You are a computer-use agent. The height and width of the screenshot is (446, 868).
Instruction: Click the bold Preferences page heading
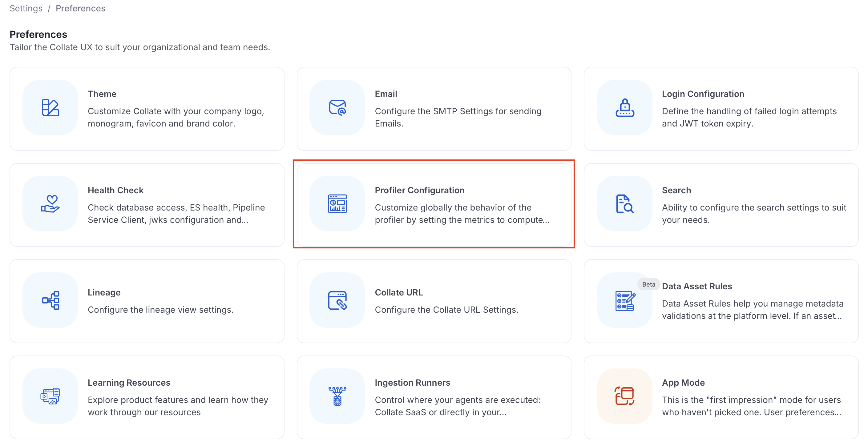coord(38,34)
